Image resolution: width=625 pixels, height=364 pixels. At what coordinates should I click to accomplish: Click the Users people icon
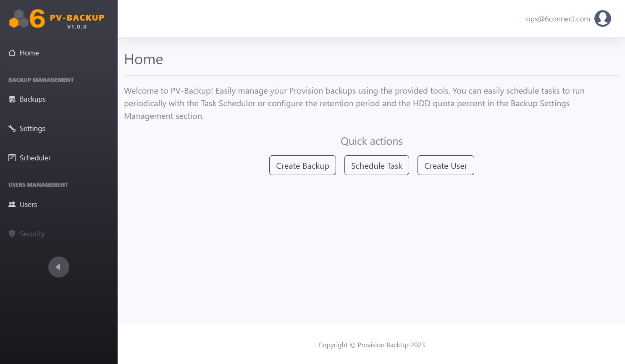(x=12, y=204)
